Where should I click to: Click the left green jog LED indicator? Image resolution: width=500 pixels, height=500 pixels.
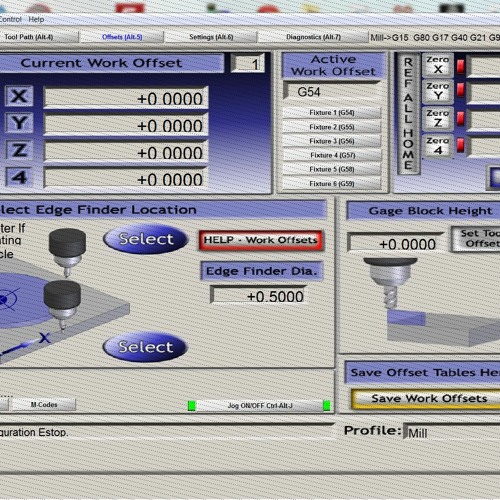point(192,406)
